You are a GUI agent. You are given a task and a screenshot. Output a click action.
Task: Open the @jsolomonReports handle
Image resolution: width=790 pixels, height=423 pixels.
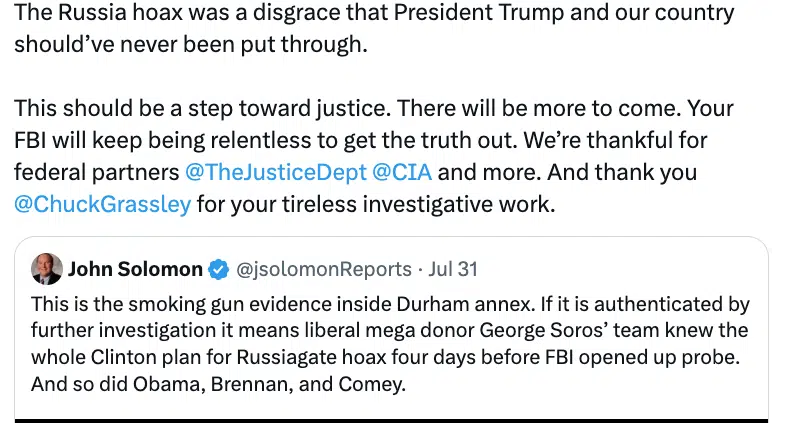point(323,269)
